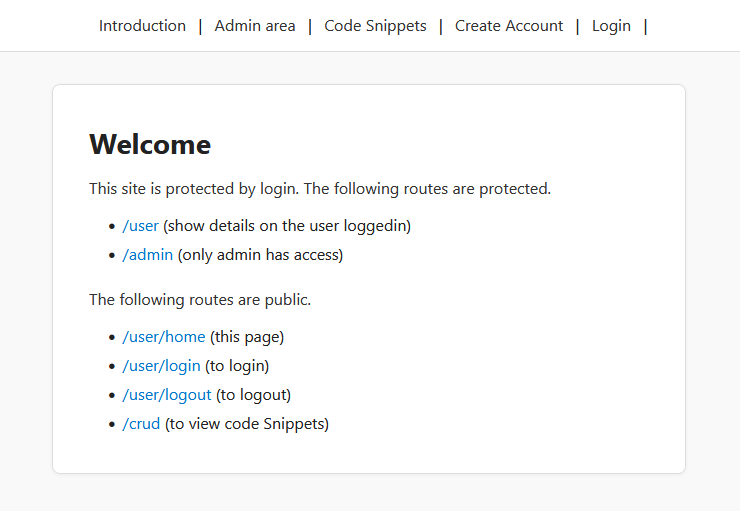Click the Welcome heading
740x511 pixels.
pyautogui.click(x=150, y=145)
